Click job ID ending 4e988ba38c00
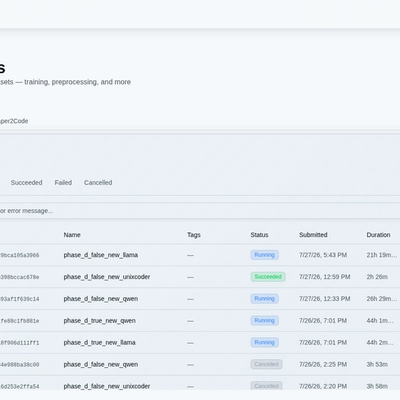Viewport: 400px width, 400px height. [x=19, y=365]
